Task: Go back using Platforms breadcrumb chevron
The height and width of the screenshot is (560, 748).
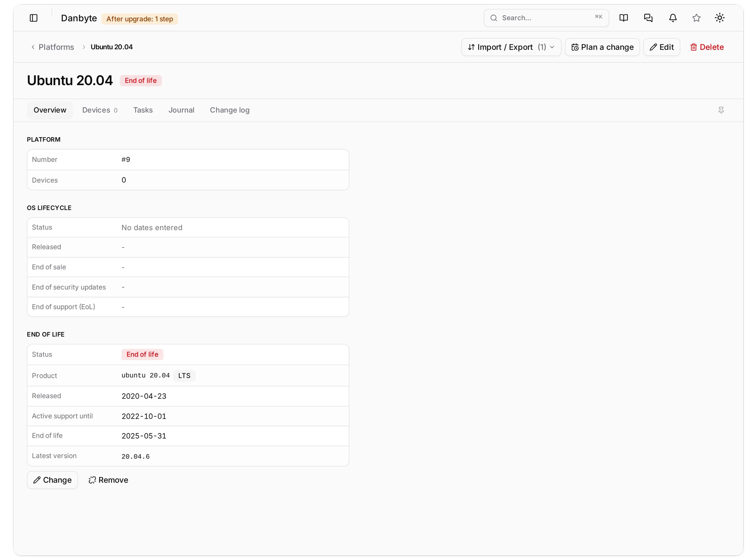Action: (x=33, y=47)
